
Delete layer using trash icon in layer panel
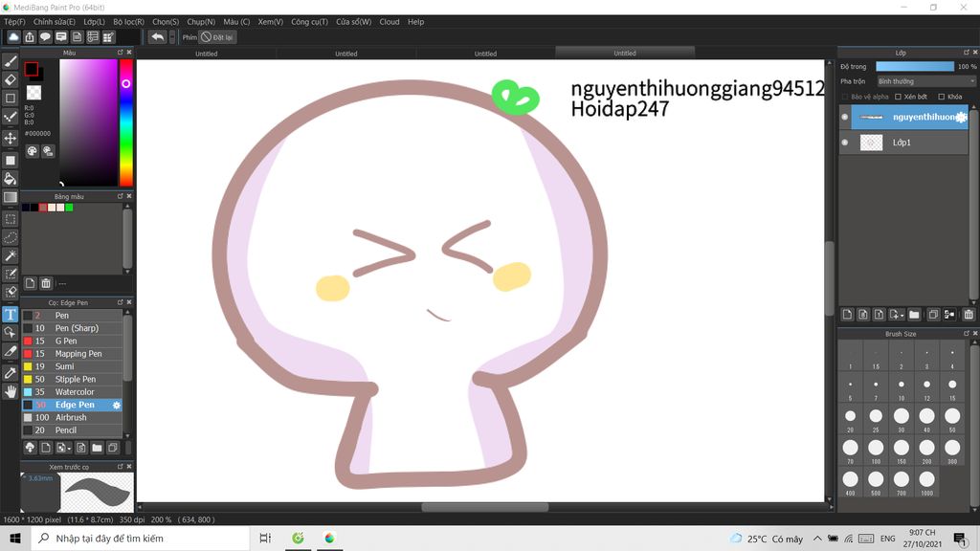pos(969,314)
